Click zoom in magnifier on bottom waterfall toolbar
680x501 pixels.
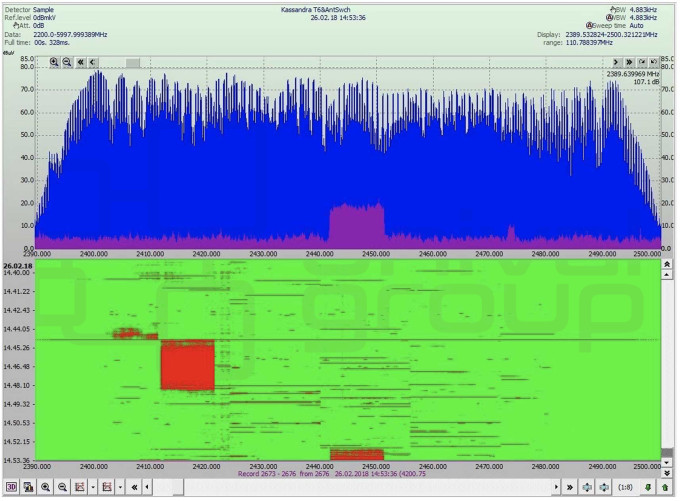46,487
